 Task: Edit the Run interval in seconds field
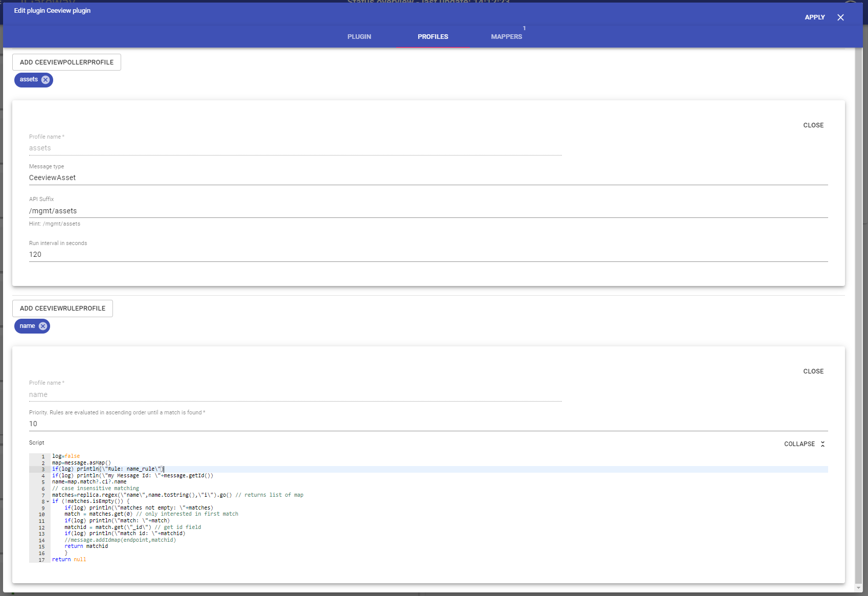pyautogui.click(x=427, y=255)
